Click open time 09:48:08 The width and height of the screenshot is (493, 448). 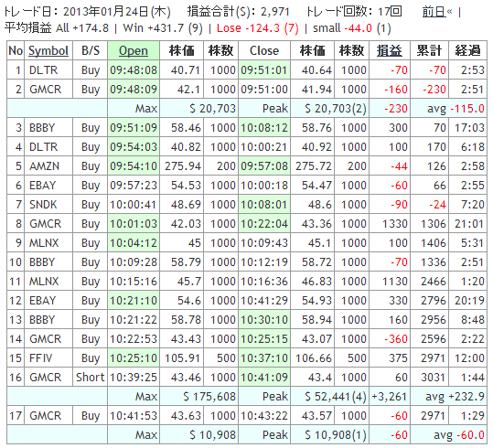[x=134, y=70]
